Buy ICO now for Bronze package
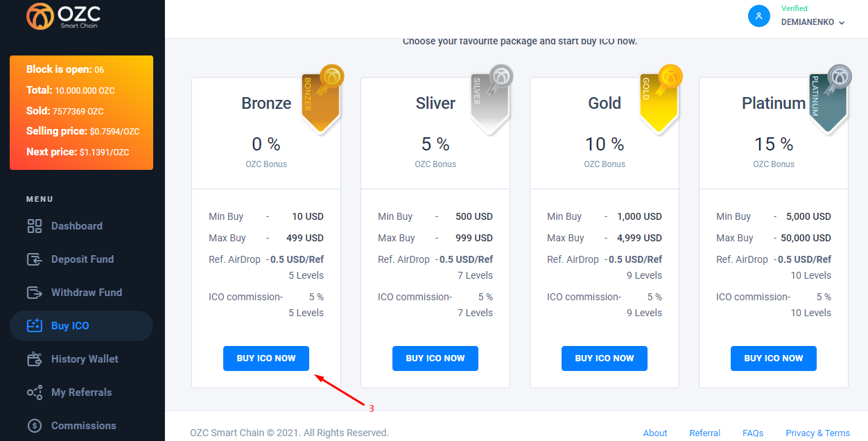The image size is (868, 441). (x=266, y=358)
